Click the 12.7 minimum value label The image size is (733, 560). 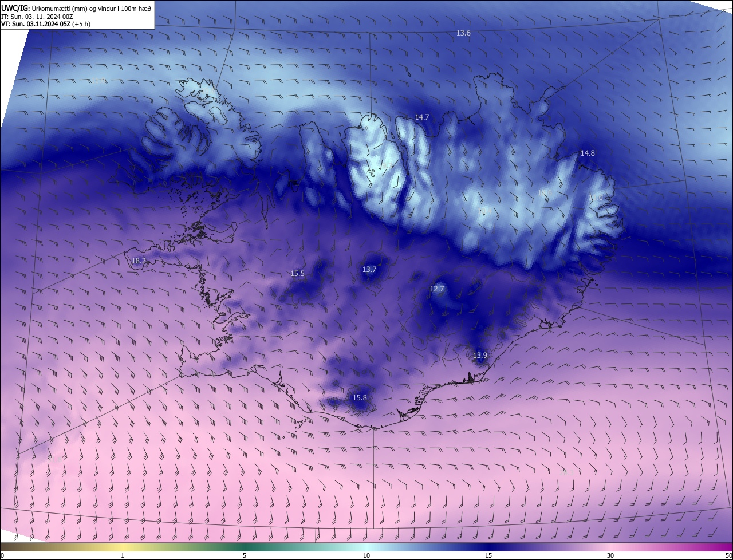coord(437,289)
